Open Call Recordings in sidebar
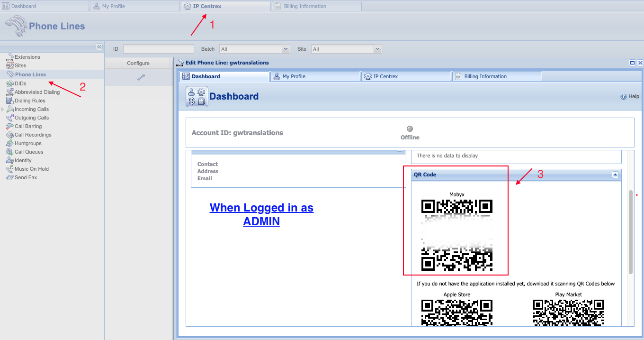The width and height of the screenshot is (644, 340). click(33, 135)
